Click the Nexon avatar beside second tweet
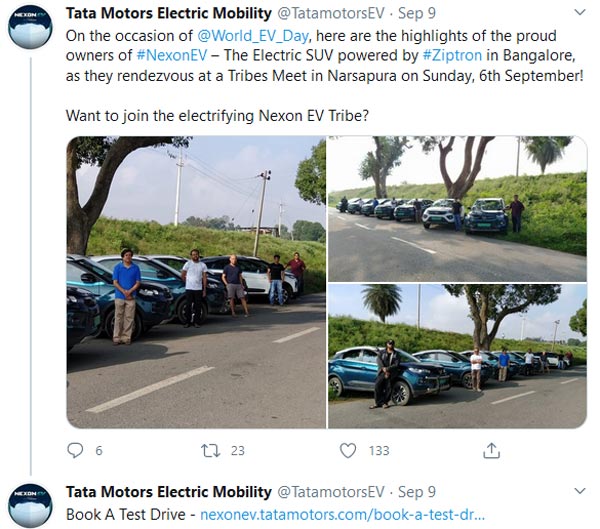The width and height of the screenshot is (600, 529). [30, 505]
